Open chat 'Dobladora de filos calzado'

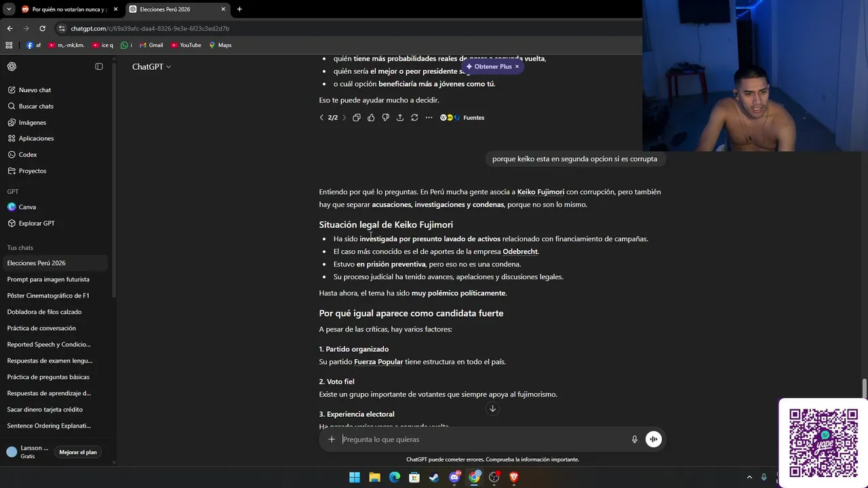tap(56, 312)
